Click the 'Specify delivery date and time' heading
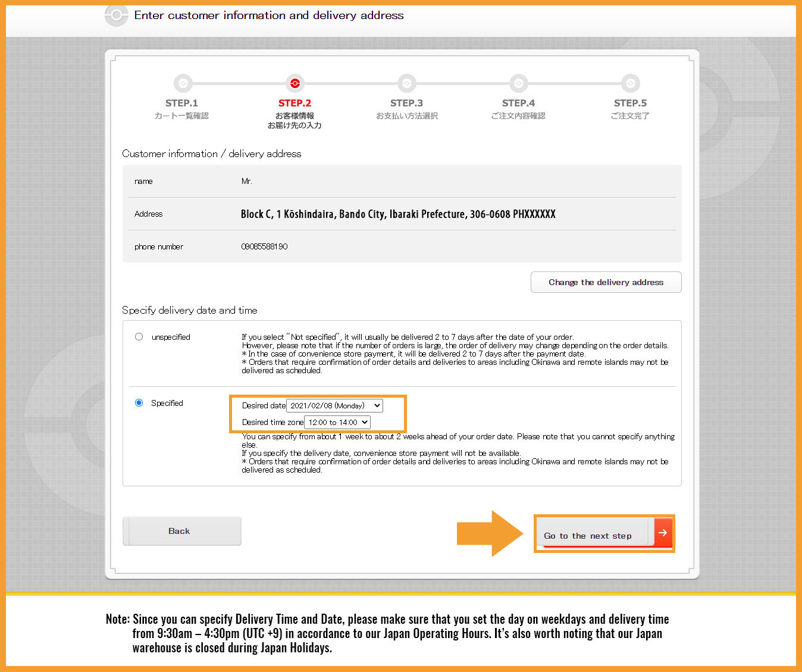 click(x=190, y=310)
